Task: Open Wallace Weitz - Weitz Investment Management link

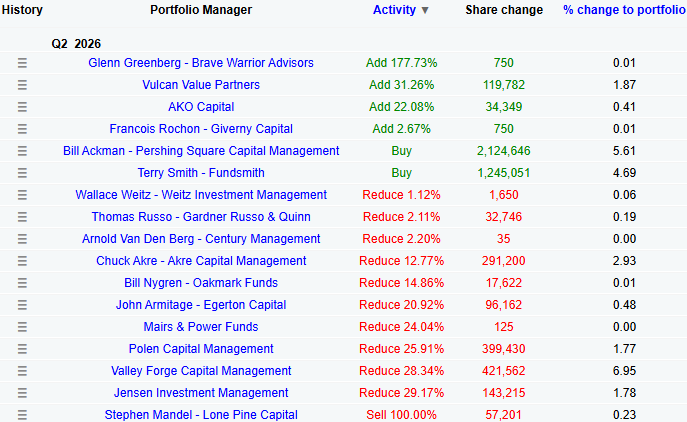Action: [201, 195]
